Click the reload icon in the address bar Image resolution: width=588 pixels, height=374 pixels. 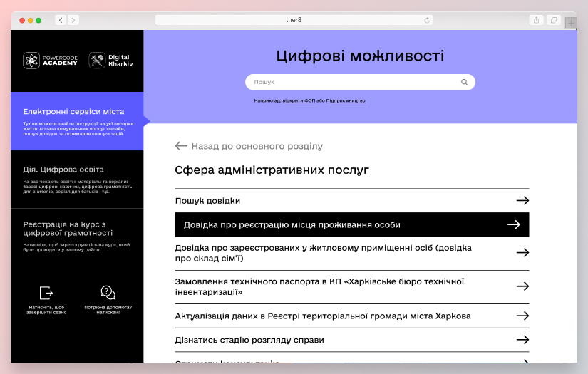tap(427, 20)
